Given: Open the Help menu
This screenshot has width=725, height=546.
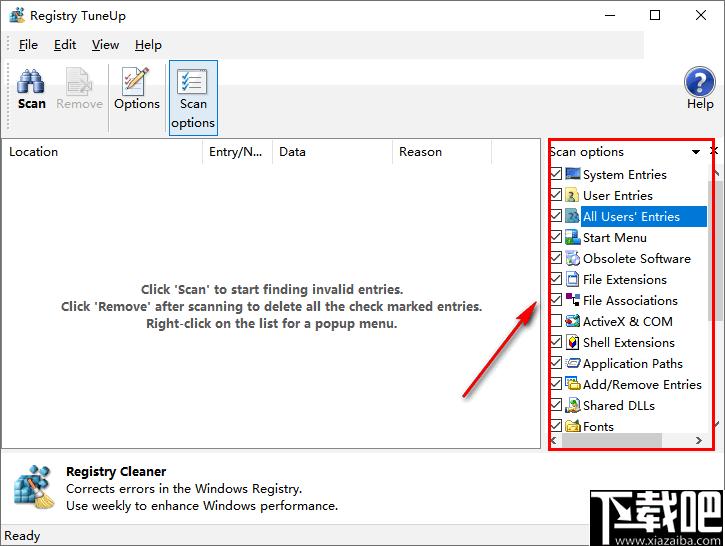Looking at the screenshot, I should (148, 45).
